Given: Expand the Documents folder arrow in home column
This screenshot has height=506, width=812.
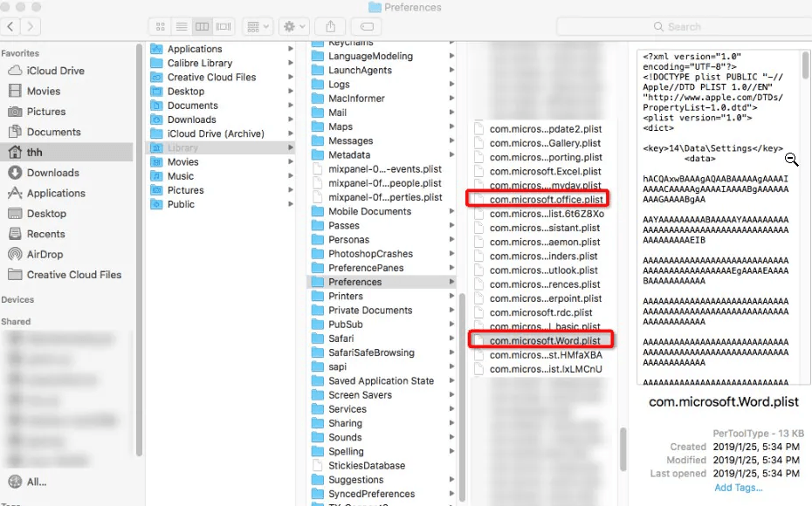Looking at the screenshot, I should click(291, 106).
